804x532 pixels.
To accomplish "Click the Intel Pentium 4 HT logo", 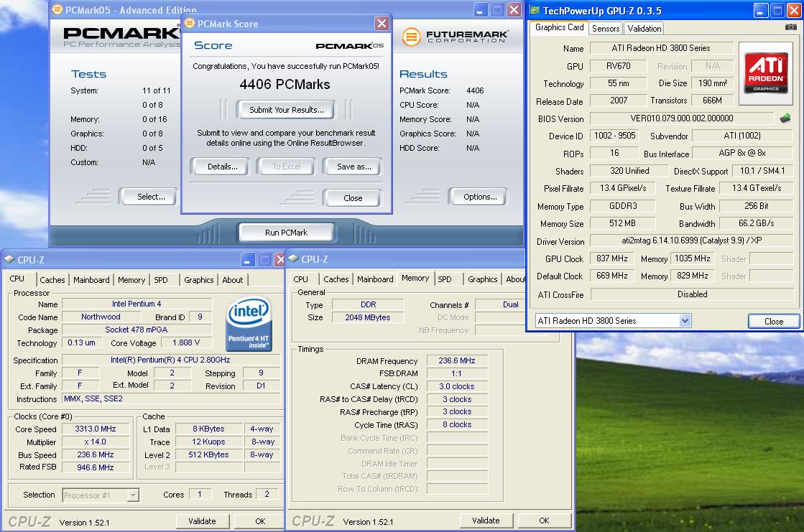I will pos(249,325).
